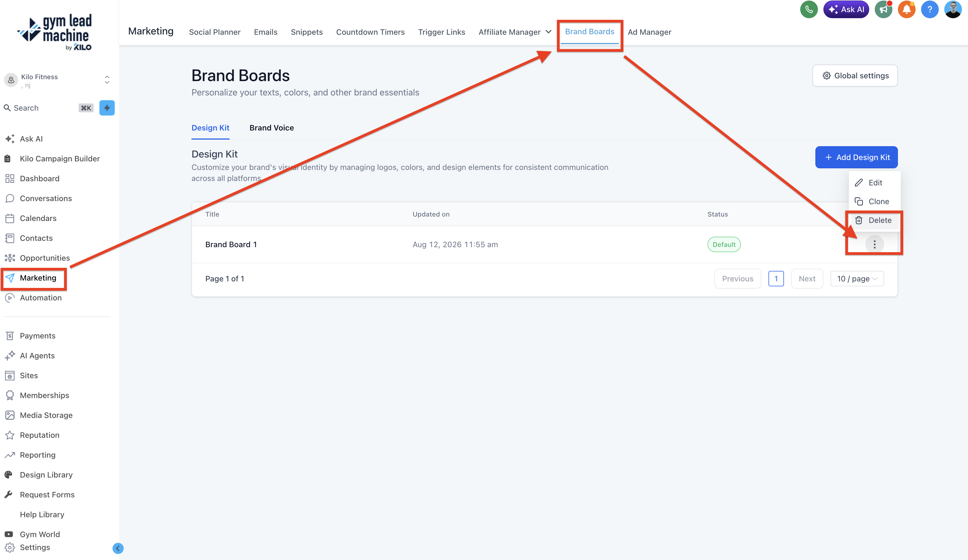Open Social Planner in the Marketing nav
Screen dimensions: 968x560
click(214, 32)
